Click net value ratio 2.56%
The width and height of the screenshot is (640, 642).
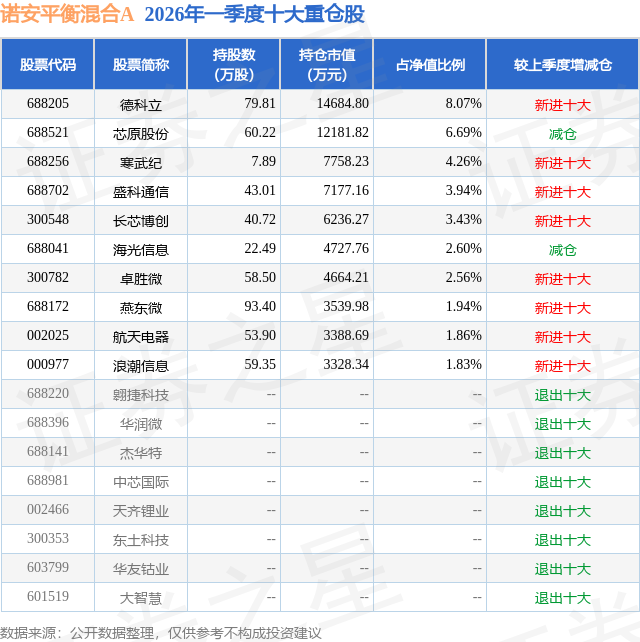point(464,277)
